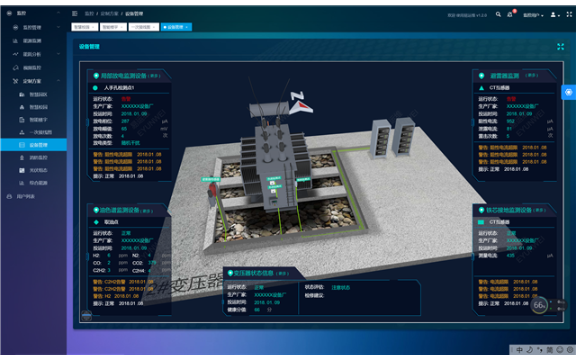The height and width of the screenshot is (360, 576).
Task: Open the user avatar dropdown in header
Action: pyautogui.click(x=555, y=15)
